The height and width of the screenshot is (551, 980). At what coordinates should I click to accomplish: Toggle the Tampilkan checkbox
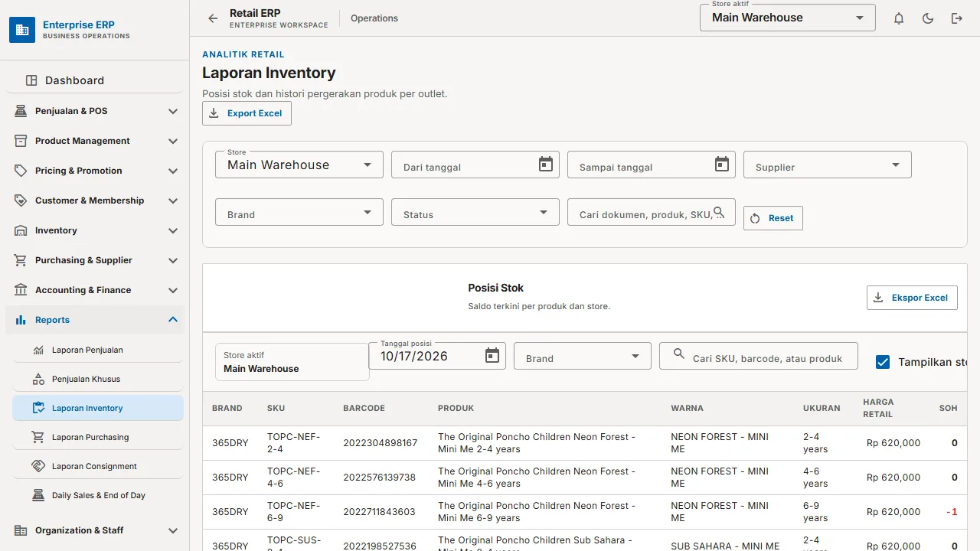click(883, 362)
